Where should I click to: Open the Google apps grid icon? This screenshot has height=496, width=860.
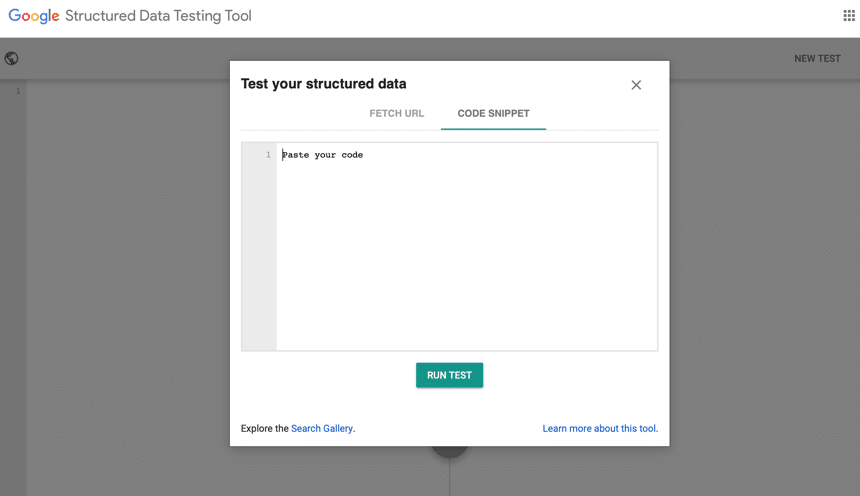tap(849, 15)
